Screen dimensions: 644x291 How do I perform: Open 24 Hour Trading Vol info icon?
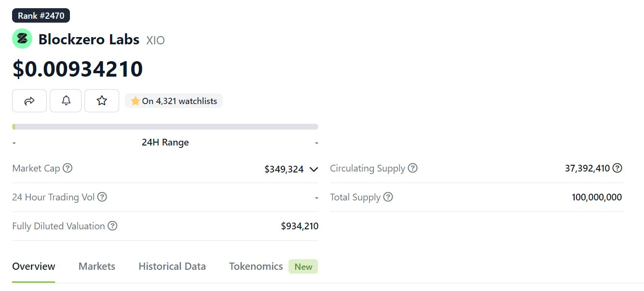[102, 197]
